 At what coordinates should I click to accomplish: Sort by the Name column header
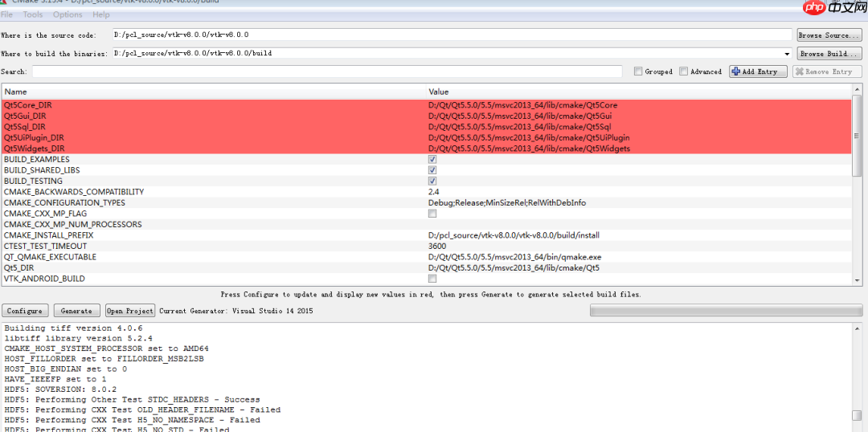[x=214, y=92]
